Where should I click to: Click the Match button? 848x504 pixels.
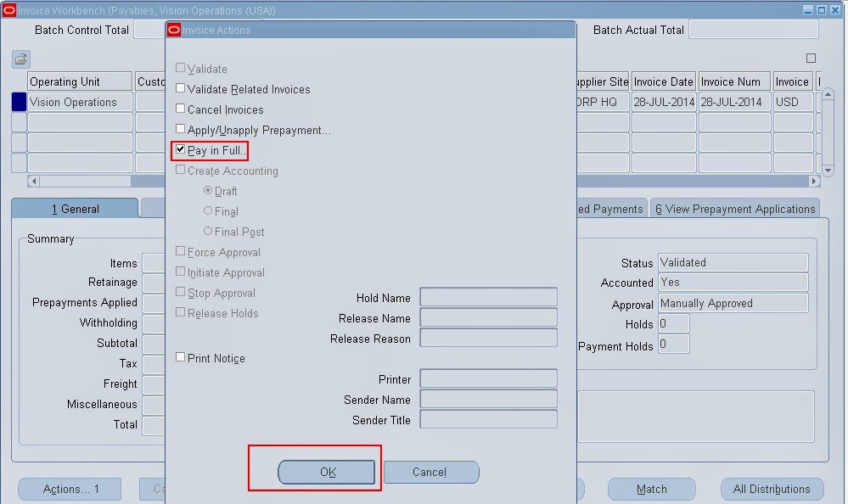pyautogui.click(x=651, y=489)
